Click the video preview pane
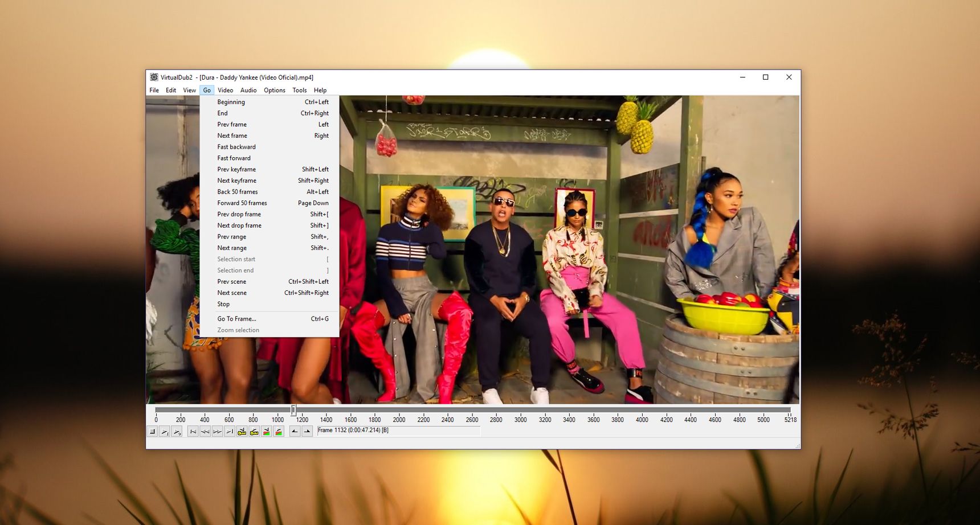 tap(473, 250)
